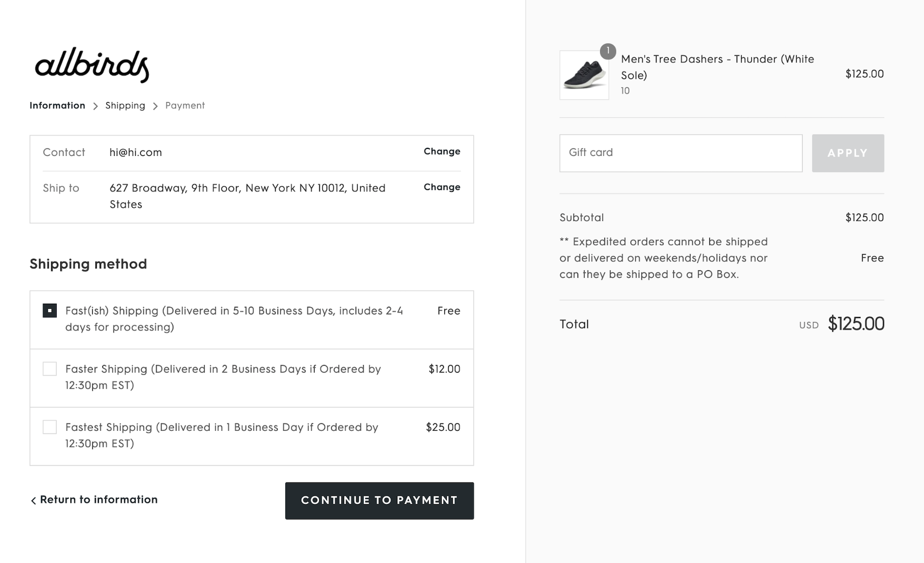This screenshot has height=563, width=924.
Task: Go to Information breadcrumb step
Action: [x=57, y=105]
